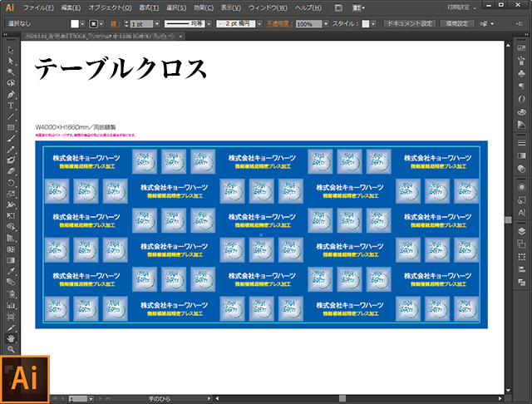Select the Column Graph tool
Image resolution: width=532 pixels, height=404 pixels.
[11, 305]
